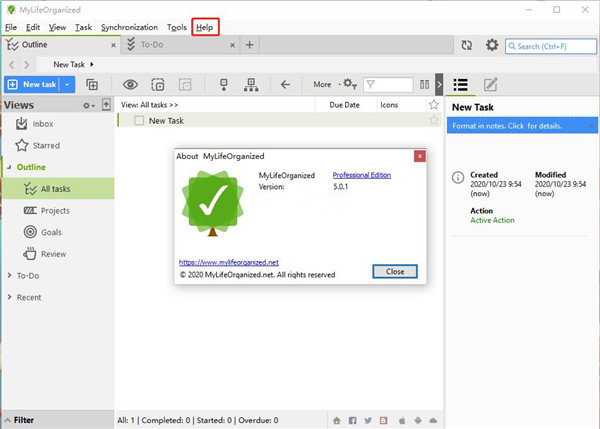Toggle the eye visibility icon in toolbar
This screenshot has height=429, width=600.
coord(130,84)
